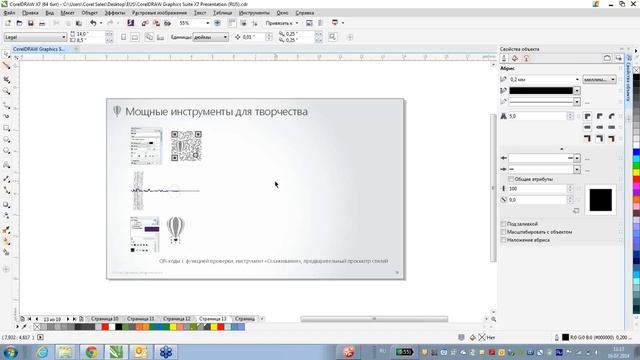Choose the mitered corner outline style
The height and width of the screenshot is (360, 640).
pos(588,116)
